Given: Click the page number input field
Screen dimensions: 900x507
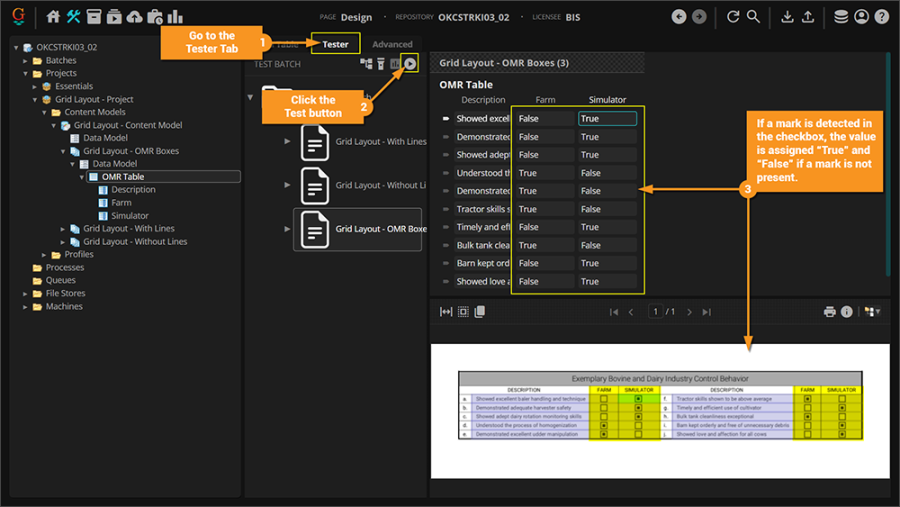Looking at the screenshot, I should pyautogui.click(x=656, y=312).
